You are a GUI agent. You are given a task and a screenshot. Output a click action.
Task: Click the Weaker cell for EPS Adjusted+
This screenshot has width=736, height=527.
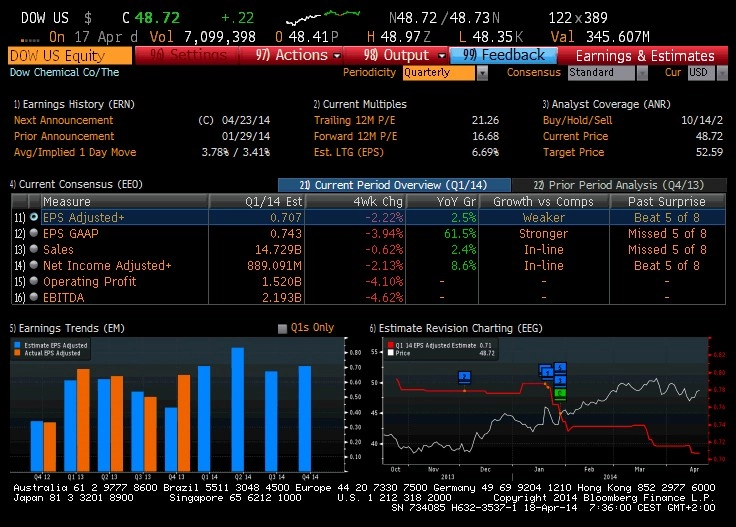coord(544,218)
